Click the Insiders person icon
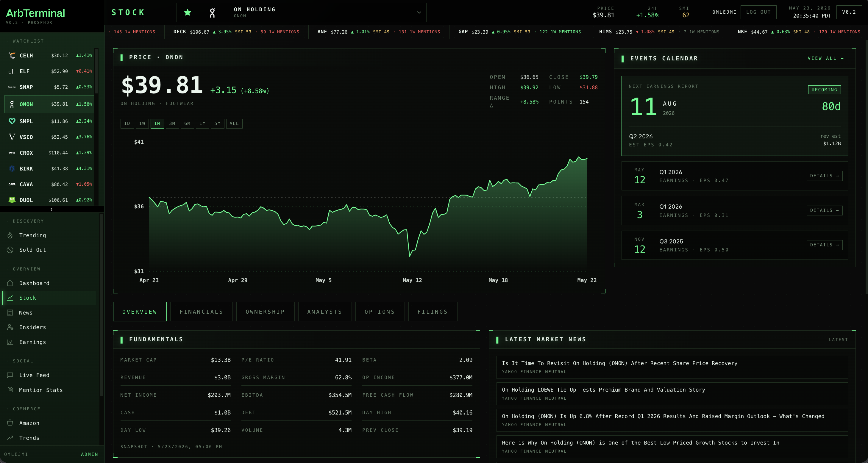 click(x=10, y=327)
